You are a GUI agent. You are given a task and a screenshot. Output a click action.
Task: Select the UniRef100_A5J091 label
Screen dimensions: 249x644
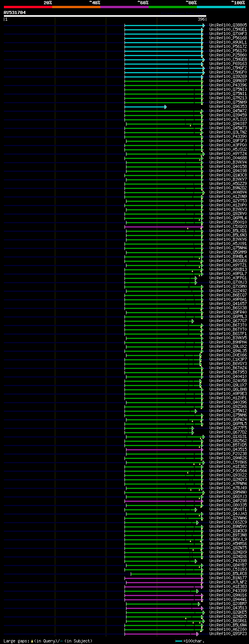point(228,243)
